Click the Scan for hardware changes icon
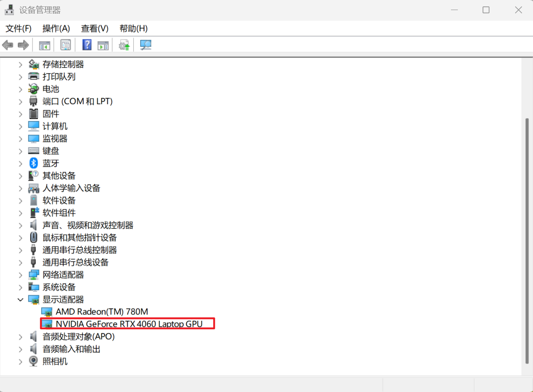Viewport: 533px width, 392px height. coord(145,45)
